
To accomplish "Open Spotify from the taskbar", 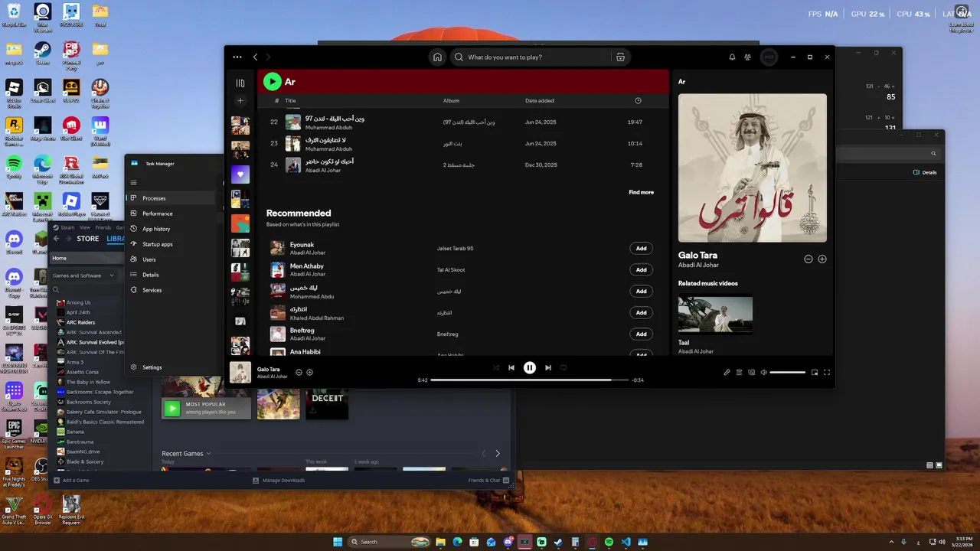I will 609,542.
